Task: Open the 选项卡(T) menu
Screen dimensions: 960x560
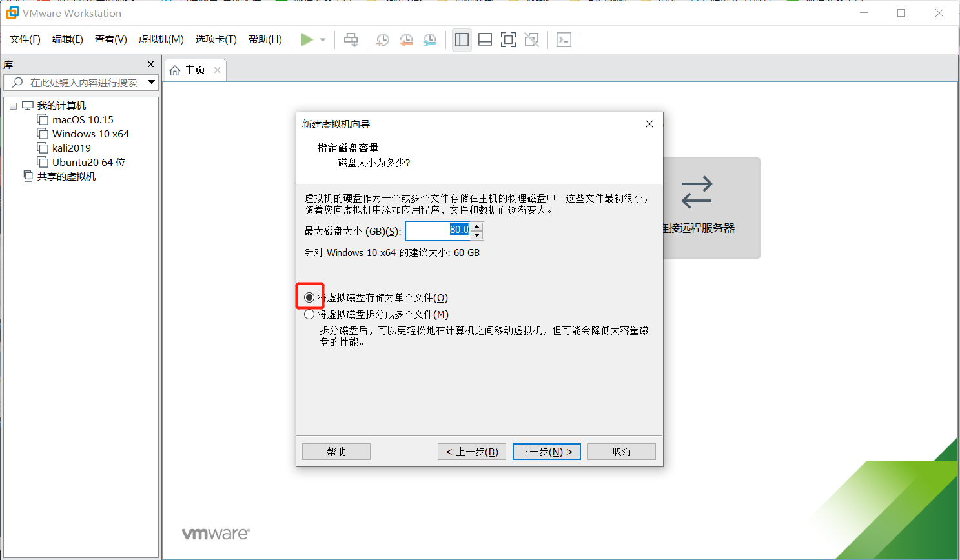Action: (x=216, y=39)
